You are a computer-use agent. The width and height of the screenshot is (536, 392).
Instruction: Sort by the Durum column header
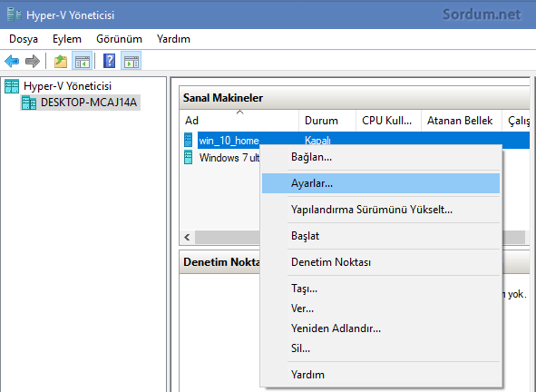coord(327,121)
